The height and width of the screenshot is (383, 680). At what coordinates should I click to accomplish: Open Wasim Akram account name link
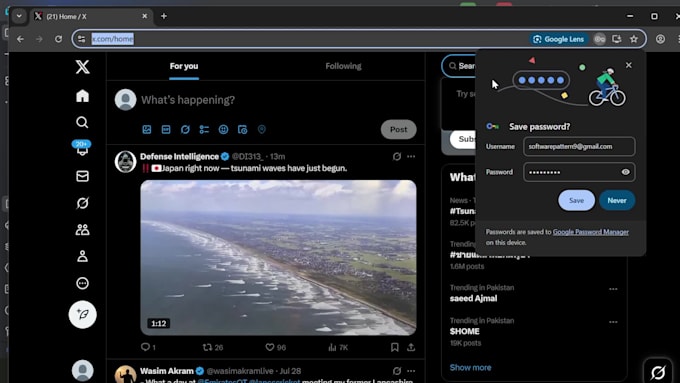tap(167, 371)
